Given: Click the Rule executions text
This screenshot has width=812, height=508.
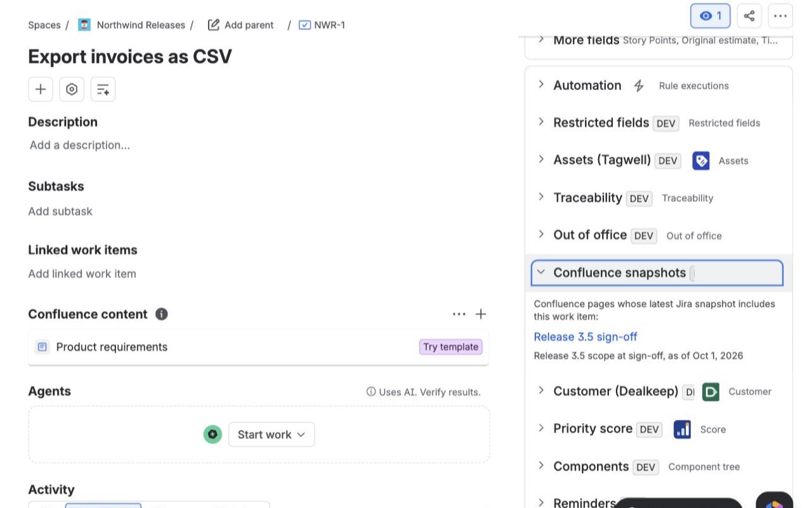Looking at the screenshot, I should [x=694, y=86].
